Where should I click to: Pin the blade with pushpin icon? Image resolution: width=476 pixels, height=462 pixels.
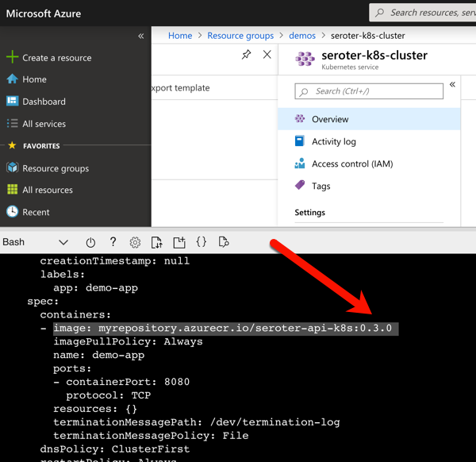[x=246, y=55]
